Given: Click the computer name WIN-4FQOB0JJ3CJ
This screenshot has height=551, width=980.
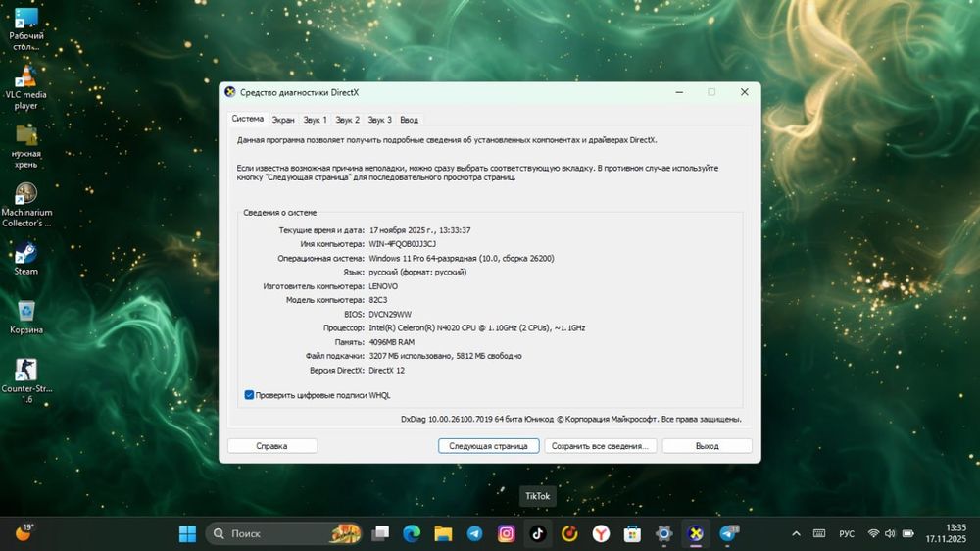Looking at the screenshot, I should (x=403, y=244).
